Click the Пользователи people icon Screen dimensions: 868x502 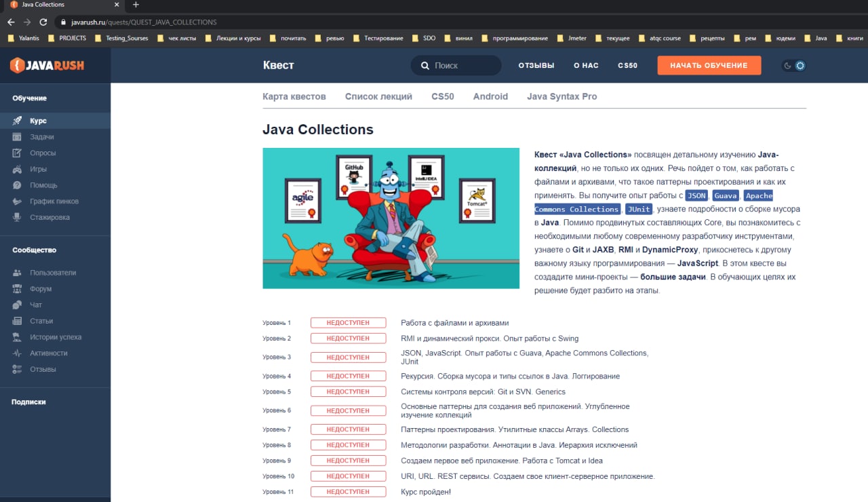17,273
